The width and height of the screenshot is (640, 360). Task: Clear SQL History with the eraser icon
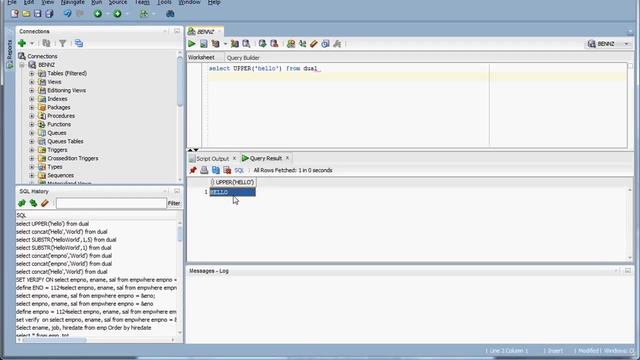pyautogui.click(x=44, y=203)
